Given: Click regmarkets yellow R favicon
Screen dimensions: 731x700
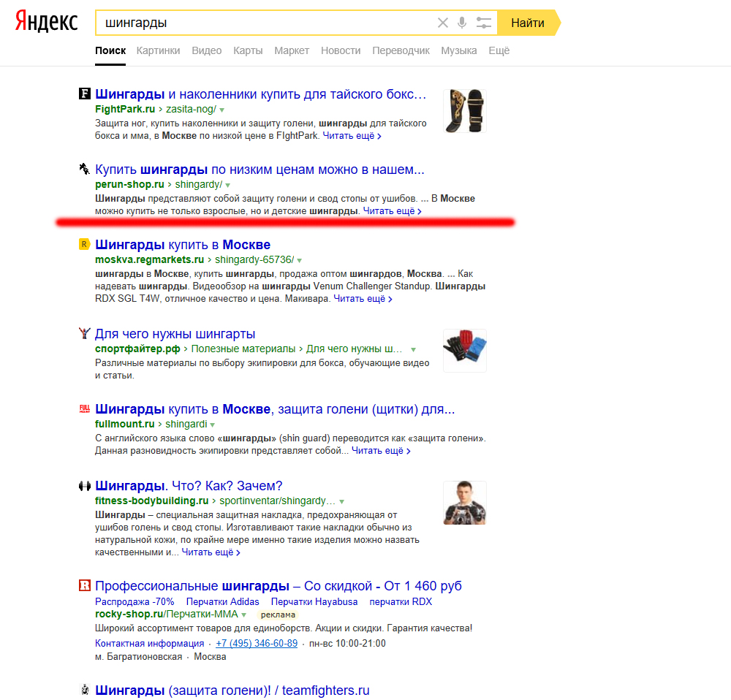Looking at the screenshot, I should pos(84,244).
